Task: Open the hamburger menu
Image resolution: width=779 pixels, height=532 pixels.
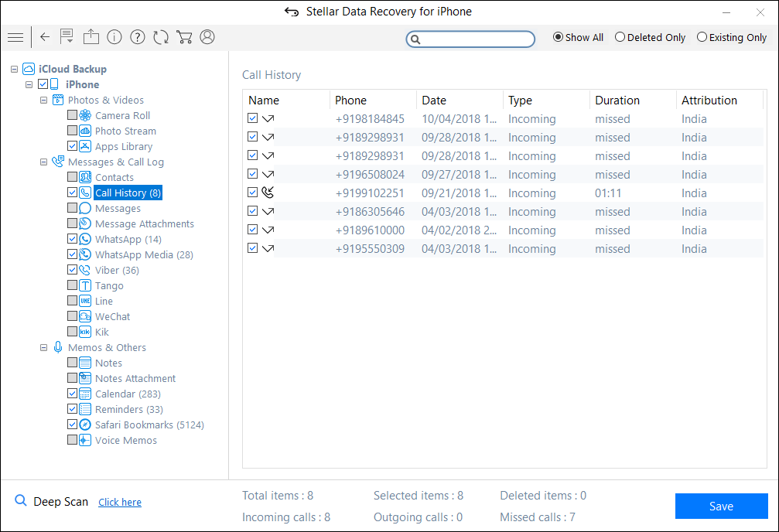Action: coord(15,36)
